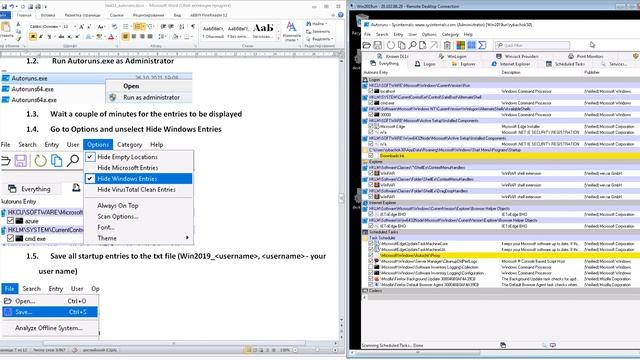Switch to the Scheduled Tasks tab in Autoruns

(x=566, y=64)
